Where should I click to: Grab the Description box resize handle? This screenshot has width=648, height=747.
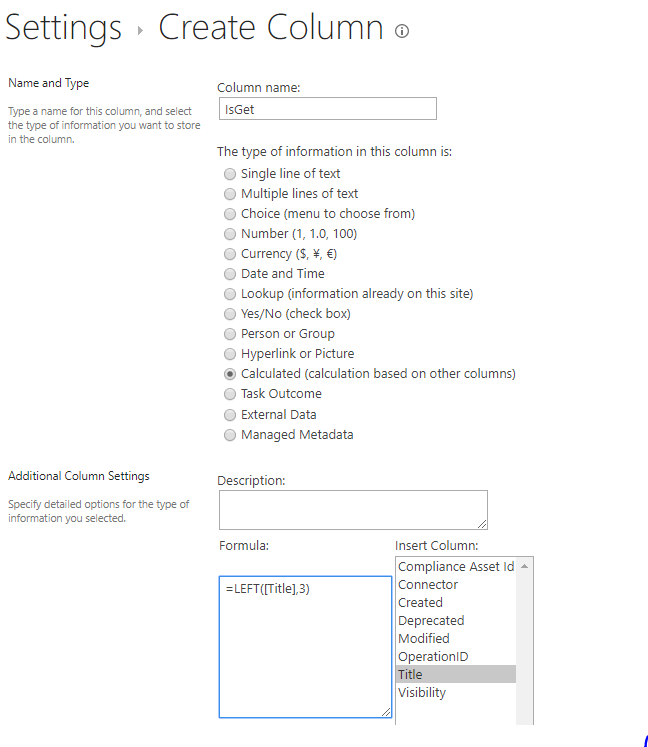[x=482, y=524]
